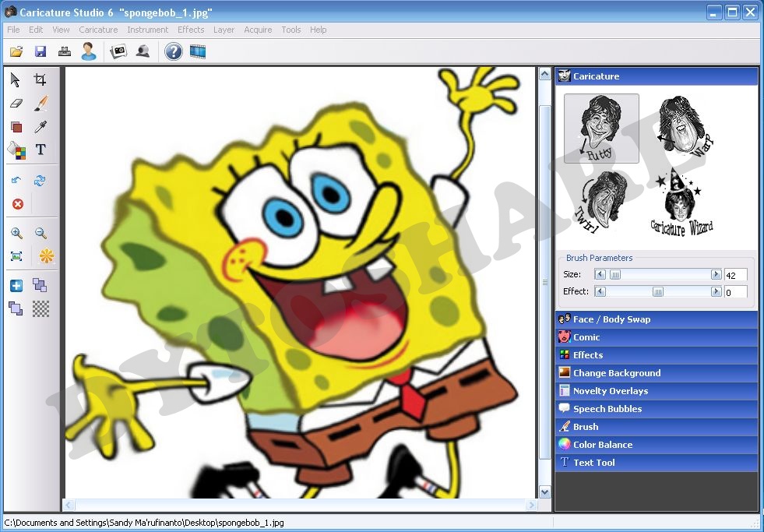Click the Size slider thumb
This screenshot has width=764, height=532.
[615, 275]
